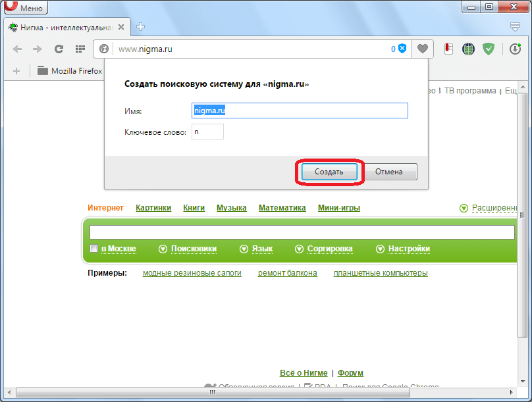This screenshot has height=402, width=532.
Task: Open the downloads icon
Action: (515, 49)
